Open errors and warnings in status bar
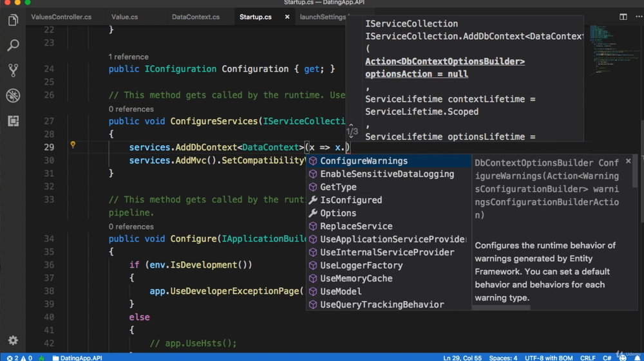The height and width of the screenshot is (361, 644). coord(19,358)
